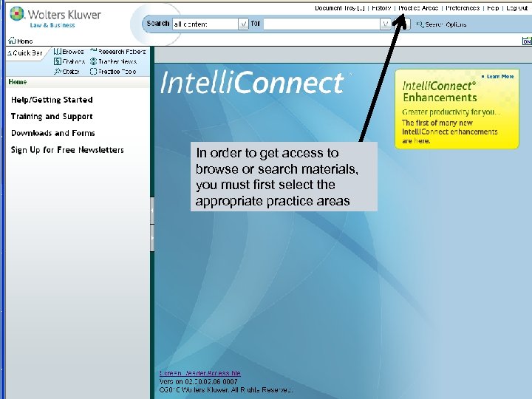Screen dimensions: 532x399
Task: Open Help/Getting Started
Action: tap(52, 100)
